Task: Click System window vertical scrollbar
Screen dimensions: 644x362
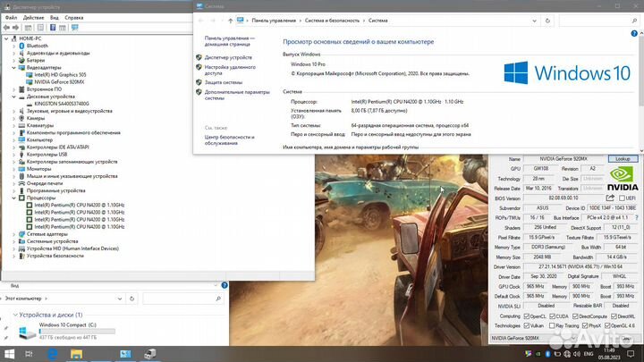Action: (641, 90)
